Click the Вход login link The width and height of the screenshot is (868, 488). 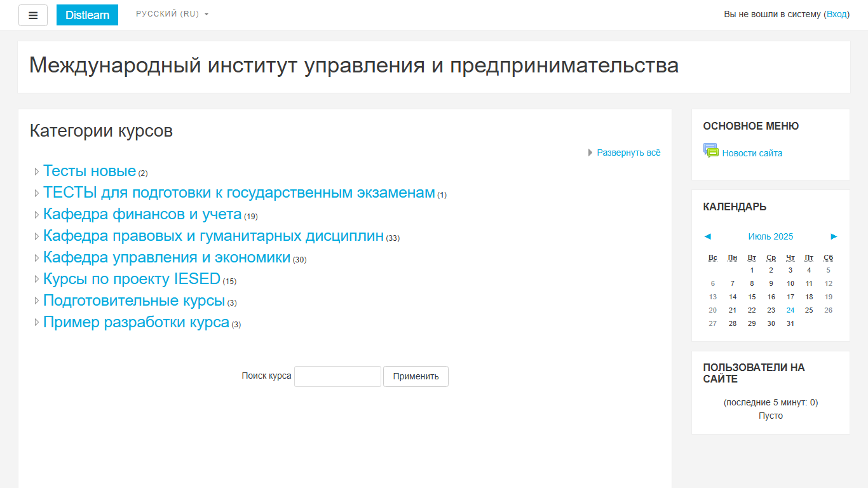coord(837,14)
